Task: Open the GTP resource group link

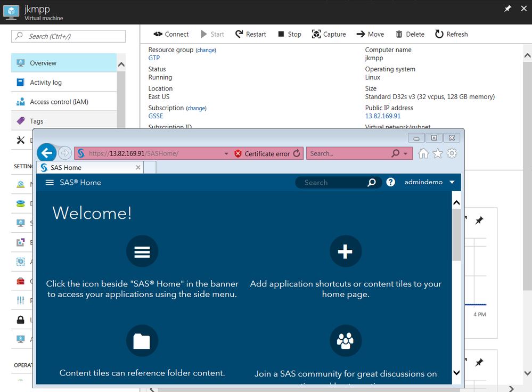Action: tap(154, 58)
